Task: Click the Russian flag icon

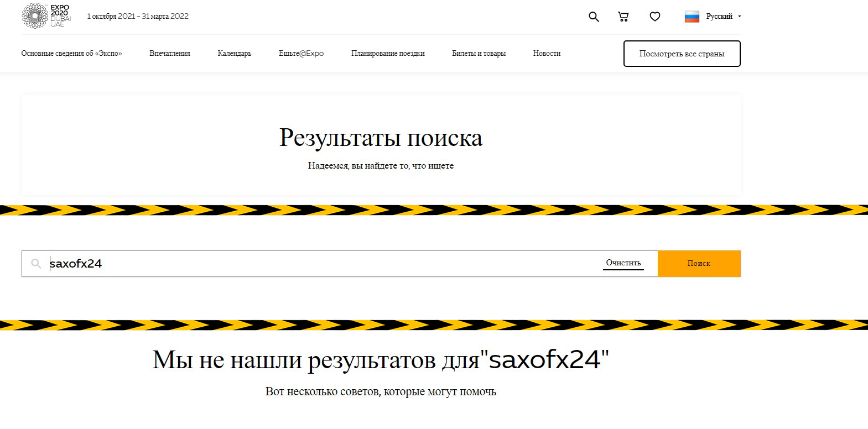Action: [x=692, y=17]
